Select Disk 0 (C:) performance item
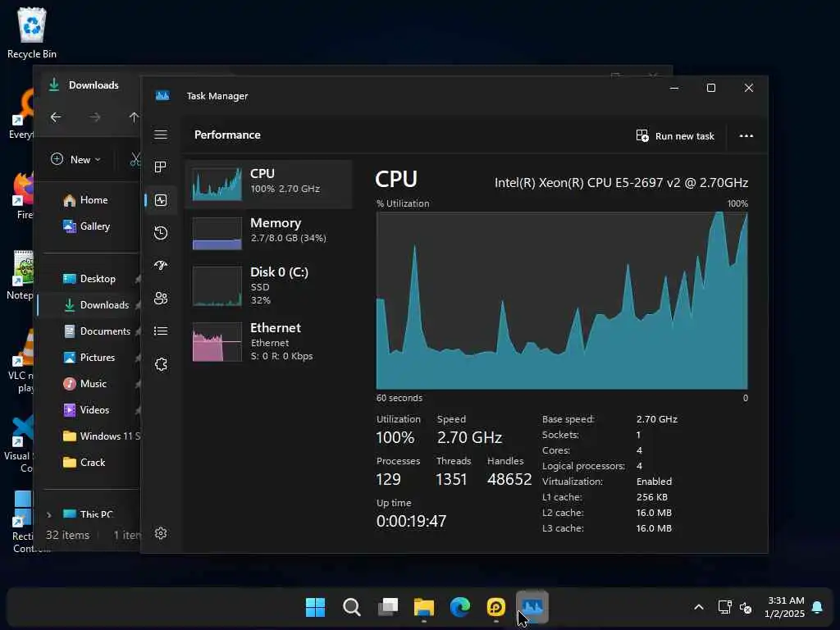Screen dimensions: 840x630 point(269,286)
